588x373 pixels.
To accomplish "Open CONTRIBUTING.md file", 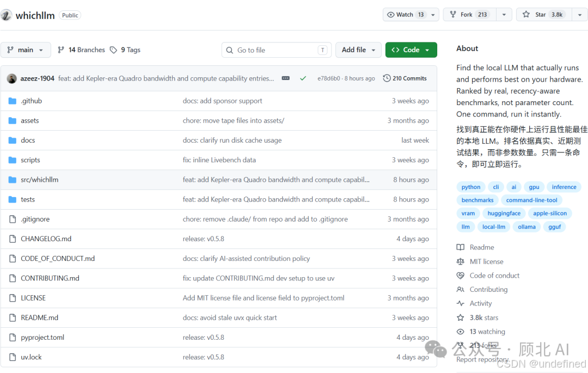I will tap(50, 278).
